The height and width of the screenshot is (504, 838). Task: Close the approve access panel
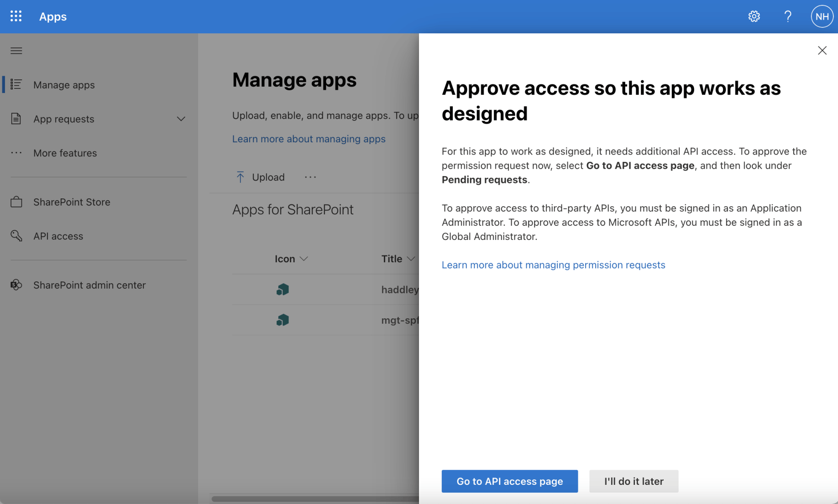pos(822,51)
